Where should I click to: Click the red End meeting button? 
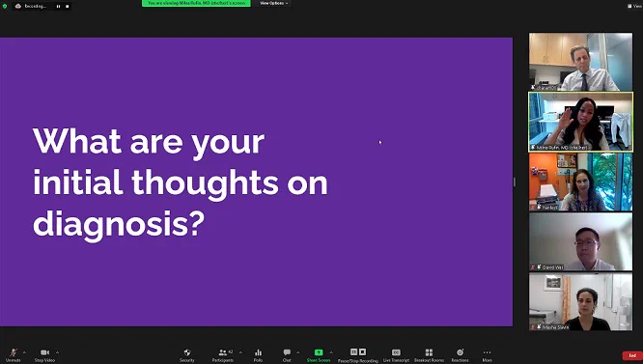pos(632,355)
